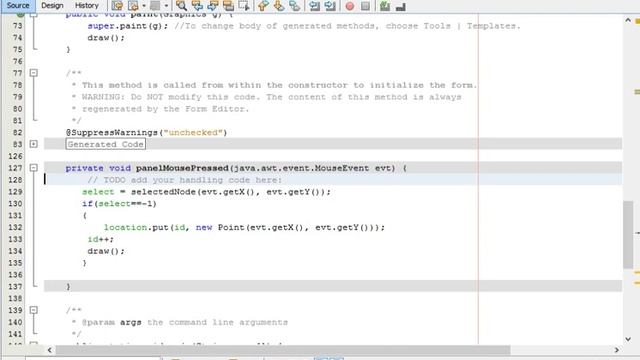Click the horizontal scrollbar thumb
The image size is (640, 360).
pos(283,350)
